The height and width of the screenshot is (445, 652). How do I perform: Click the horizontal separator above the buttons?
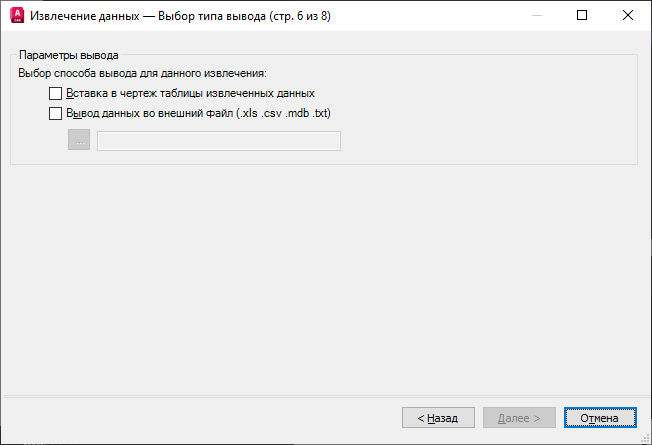click(326, 396)
